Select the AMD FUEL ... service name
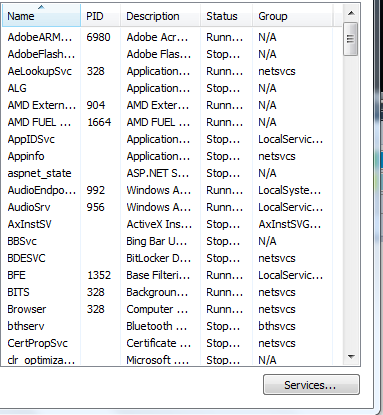The height and width of the screenshot is (415, 383). point(39,122)
